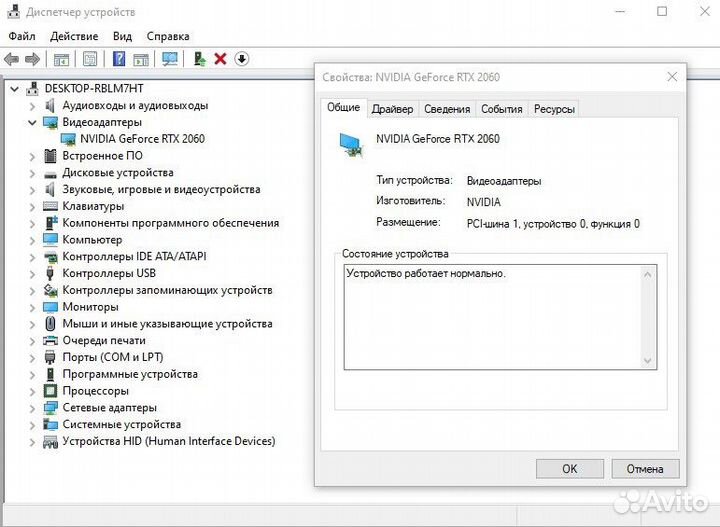This screenshot has width=720, height=527.
Task: Switch to the Ресурсы tab
Action: (x=554, y=109)
